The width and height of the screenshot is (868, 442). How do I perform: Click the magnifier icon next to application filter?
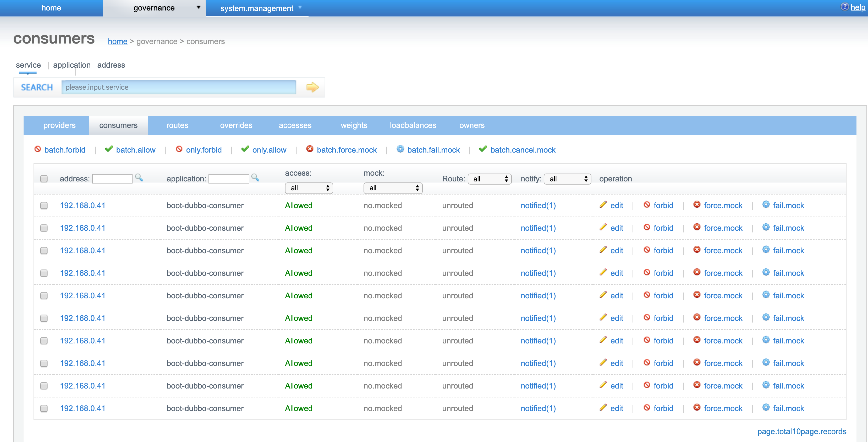click(255, 178)
